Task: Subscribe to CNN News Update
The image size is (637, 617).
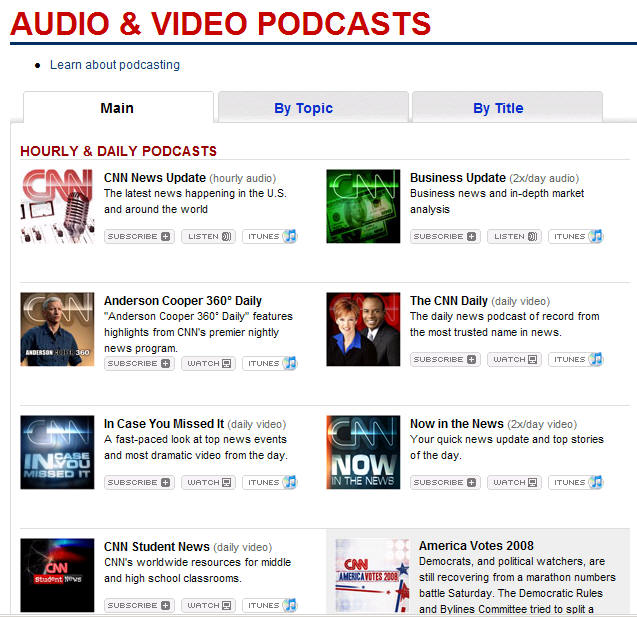Action: pyautogui.click(x=139, y=236)
